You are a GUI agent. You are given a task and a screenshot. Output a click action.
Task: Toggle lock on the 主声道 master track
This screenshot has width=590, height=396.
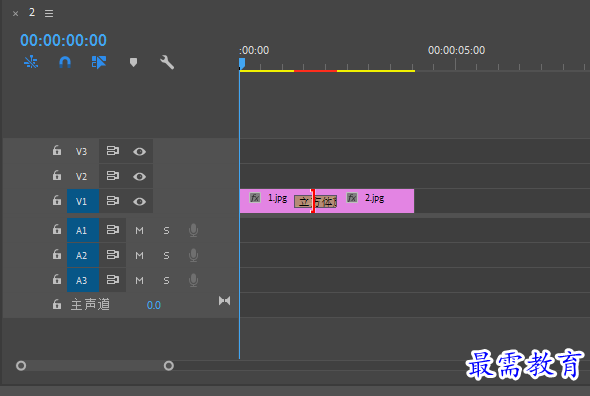click(x=56, y=304)
